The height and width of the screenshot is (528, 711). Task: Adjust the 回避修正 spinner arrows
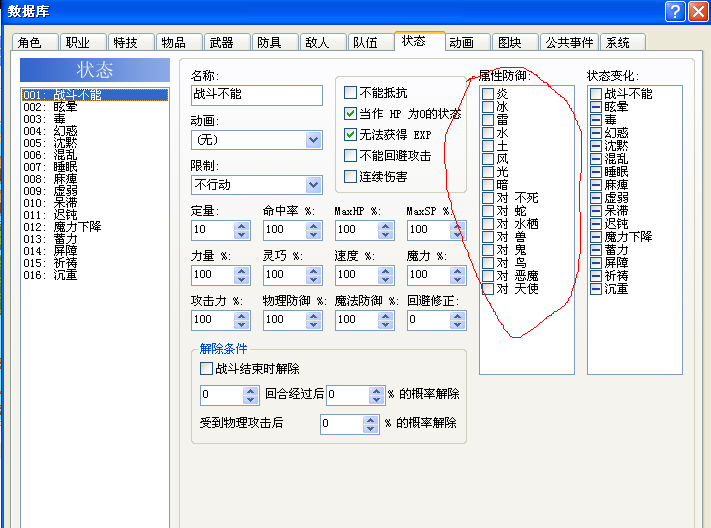tap(458, 320)
